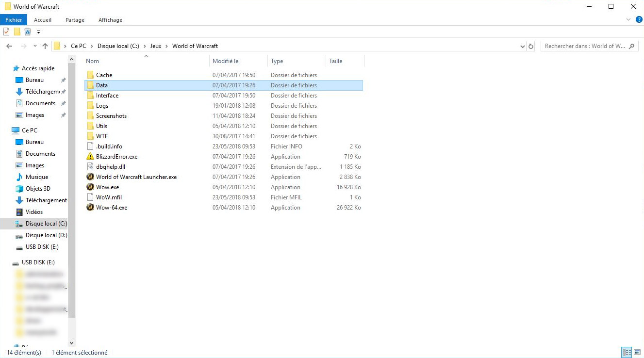
Task: Select the Data folder
Action: click(x=223, y=85)
